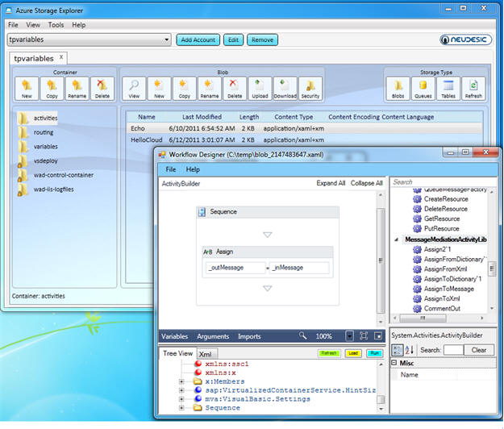504x429 pixels.
Task: Close the tpvariables tab
Action: tap(61, 57)
